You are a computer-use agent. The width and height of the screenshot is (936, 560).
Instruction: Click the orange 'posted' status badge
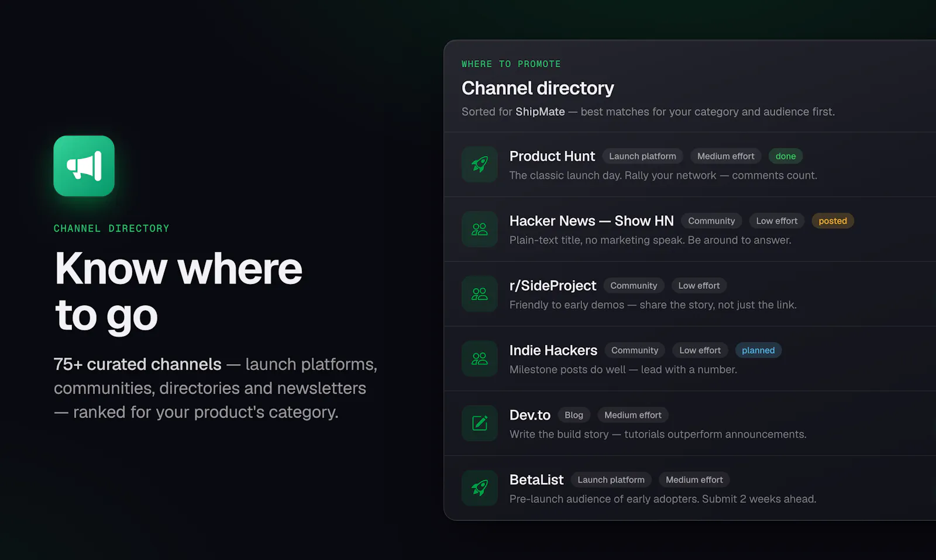point(833,221)
